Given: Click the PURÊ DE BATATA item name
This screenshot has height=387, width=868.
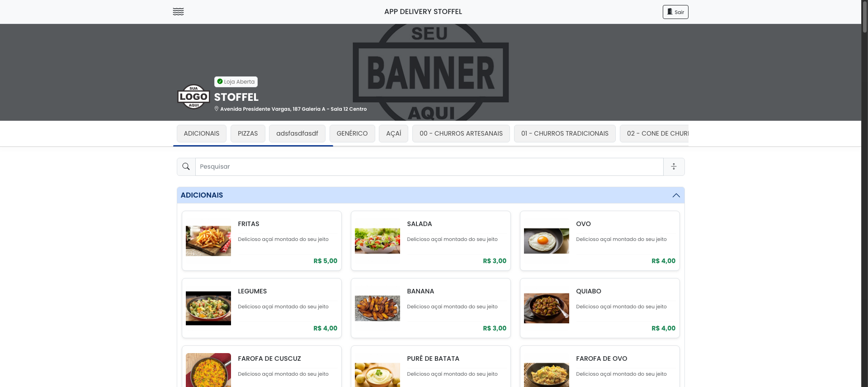Looking at the screenshot, I should [x=433, y=359].
